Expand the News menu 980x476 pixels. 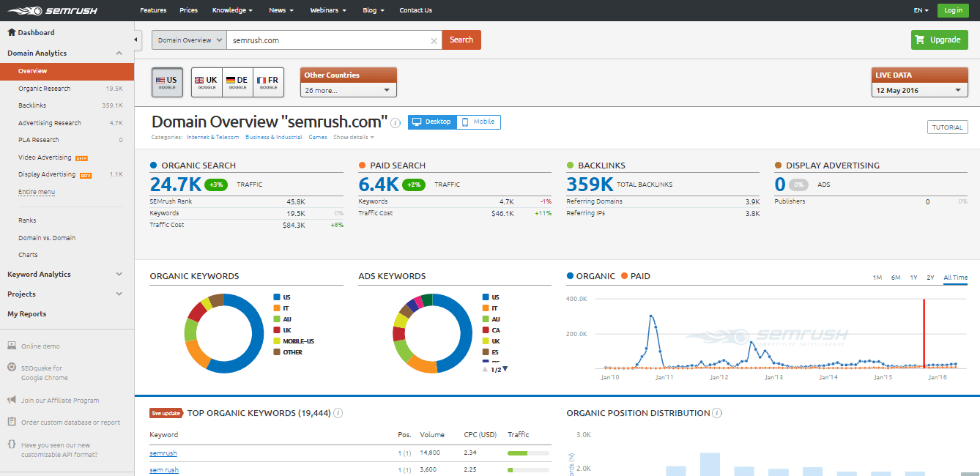(281, 10)
